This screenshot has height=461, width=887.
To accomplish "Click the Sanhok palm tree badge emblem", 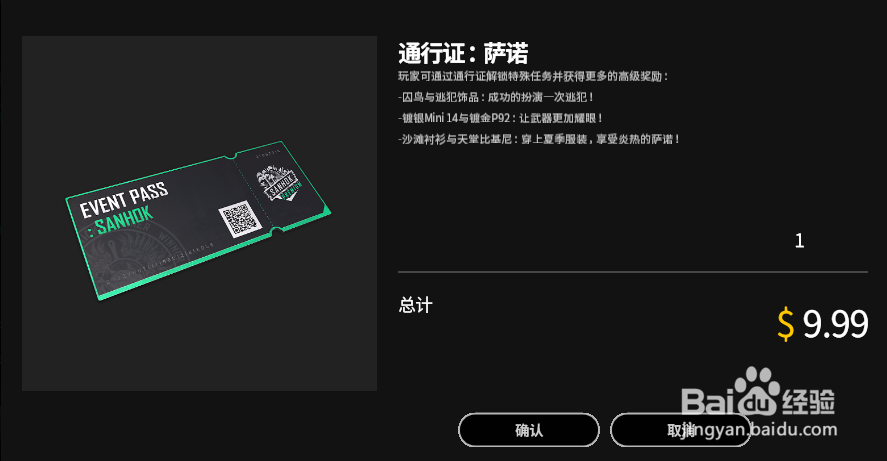I will click(279, 183).
